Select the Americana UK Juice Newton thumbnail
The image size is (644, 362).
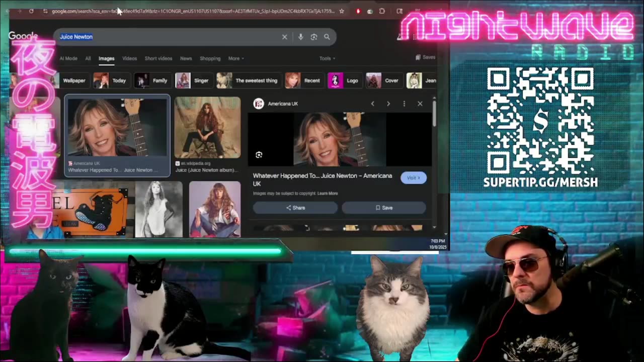point(117,128)
